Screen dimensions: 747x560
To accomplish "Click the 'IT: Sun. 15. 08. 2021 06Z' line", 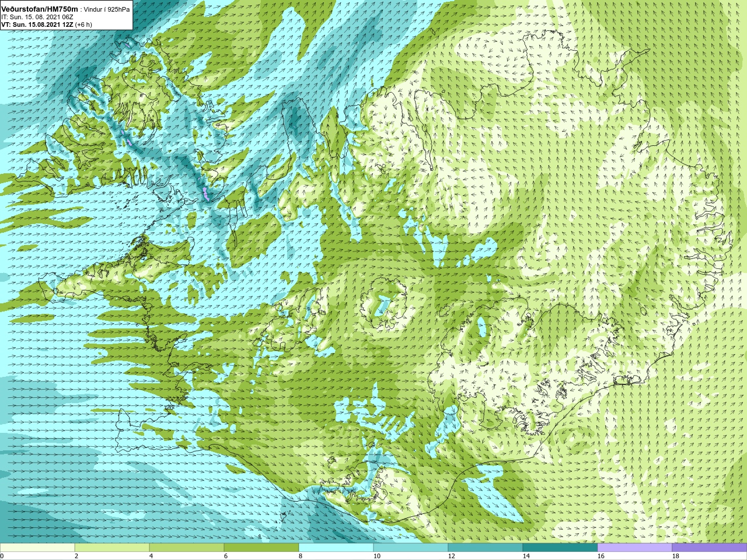I will [37, 17].
